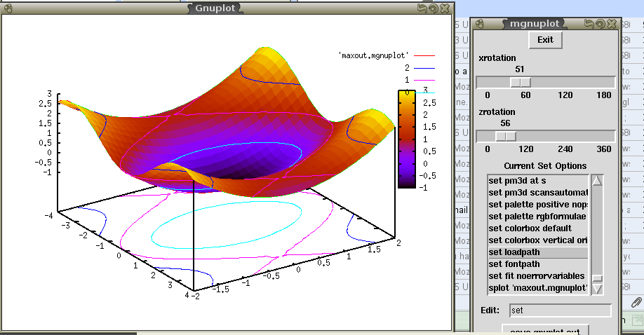This screenshot has height=335, width=644.
Task: Click the legend entry labeled 2
Action: point(420,68)
